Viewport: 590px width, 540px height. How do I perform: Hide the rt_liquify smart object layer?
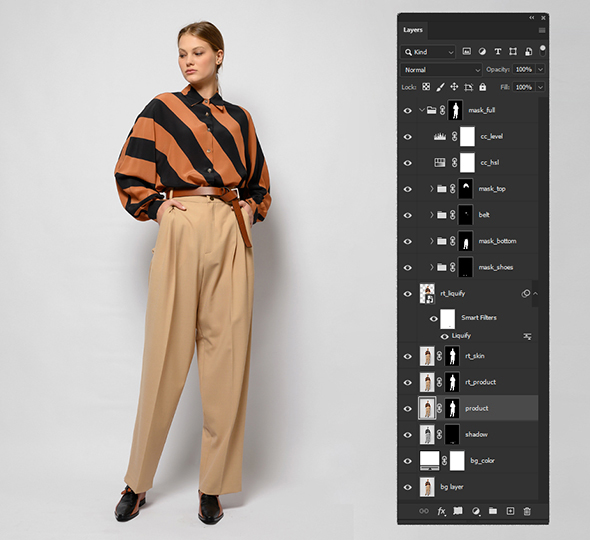408,294
